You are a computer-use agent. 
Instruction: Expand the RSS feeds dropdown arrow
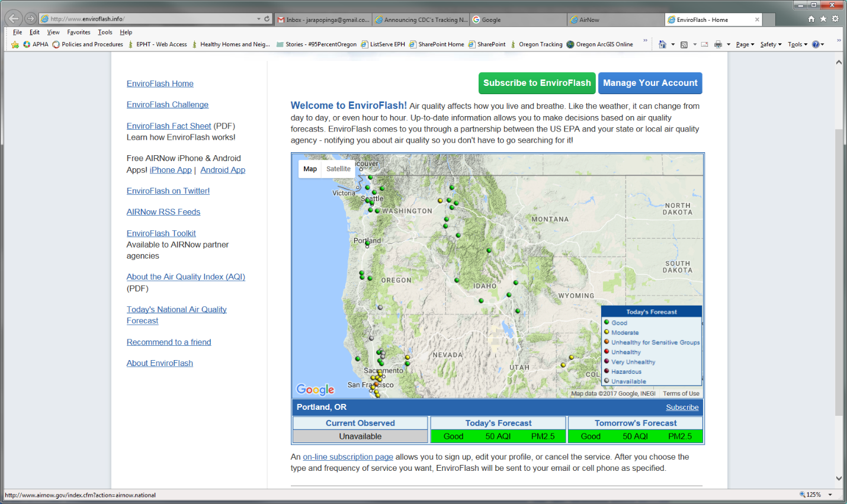pyautogui.click(x=695, y=44)
